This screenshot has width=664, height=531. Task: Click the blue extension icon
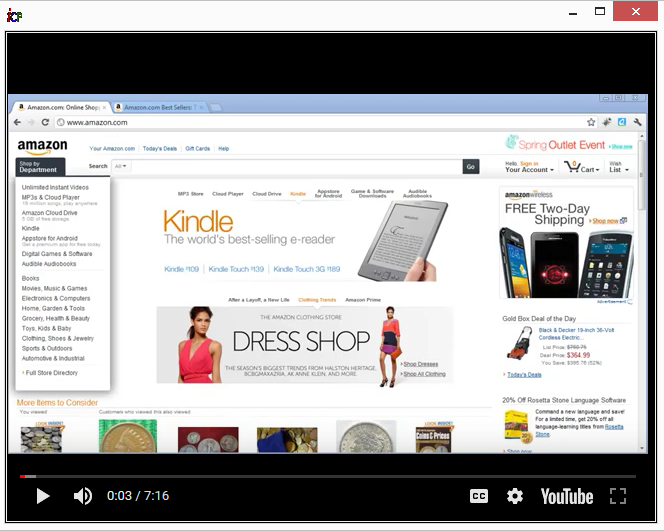622,122
